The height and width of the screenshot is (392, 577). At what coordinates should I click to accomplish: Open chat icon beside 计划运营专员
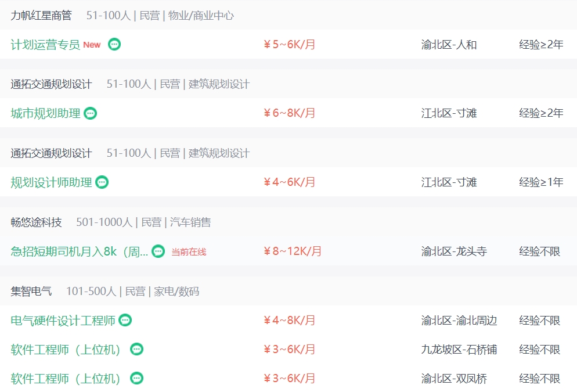click(114, 45)
